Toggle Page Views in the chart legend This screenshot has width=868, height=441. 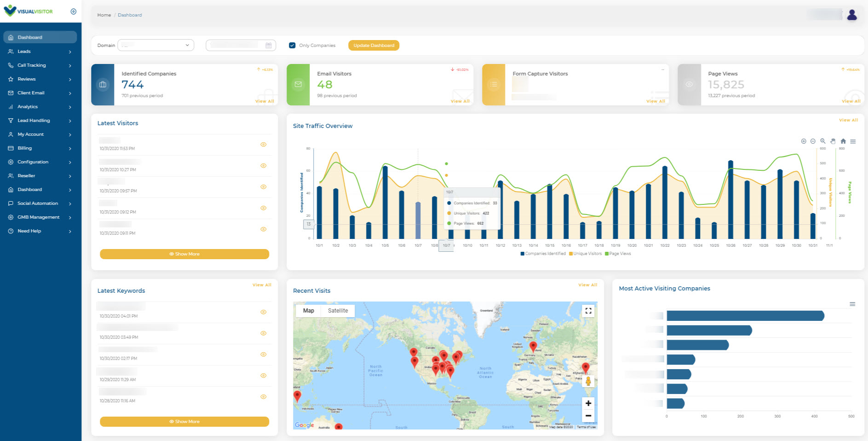point(619,253)
